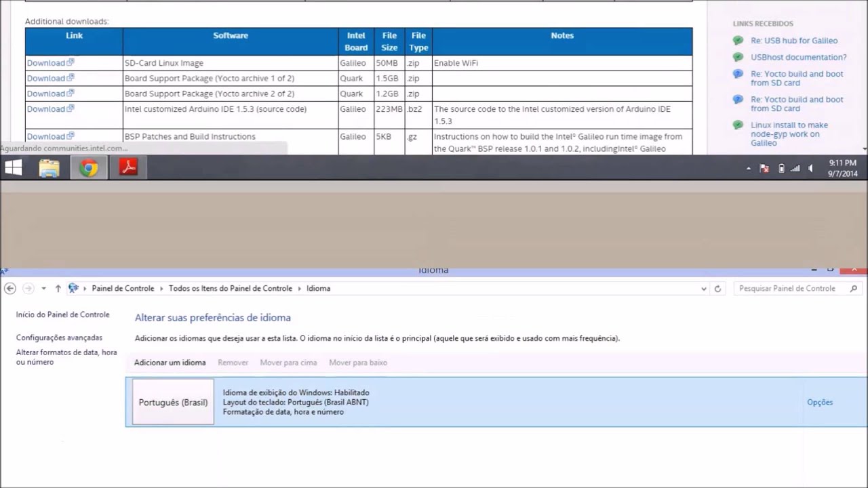The width and height of the screenshot is (868, 488).
Task: Select the 'Português (Brasil)' language tile
Action: [173, 403]
